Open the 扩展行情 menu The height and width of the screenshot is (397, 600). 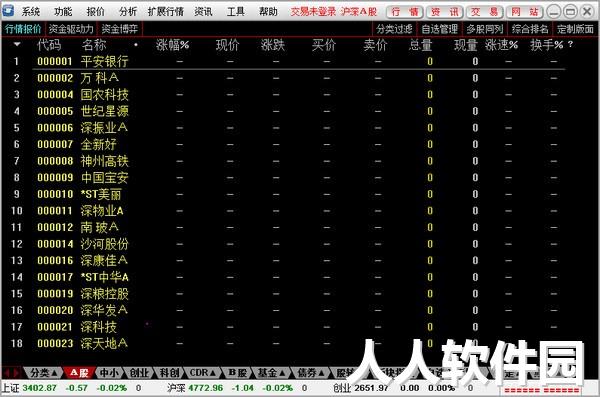pyautogui.click(x=165, y=12)
